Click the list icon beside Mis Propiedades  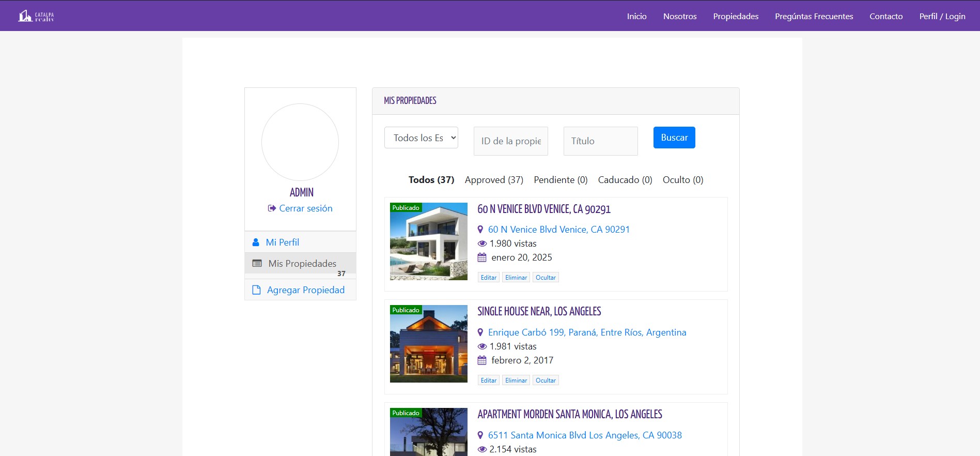[257, 264]
